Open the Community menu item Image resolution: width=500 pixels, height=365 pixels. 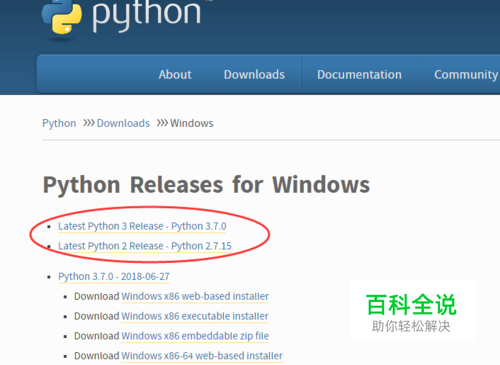click(466, 75)
